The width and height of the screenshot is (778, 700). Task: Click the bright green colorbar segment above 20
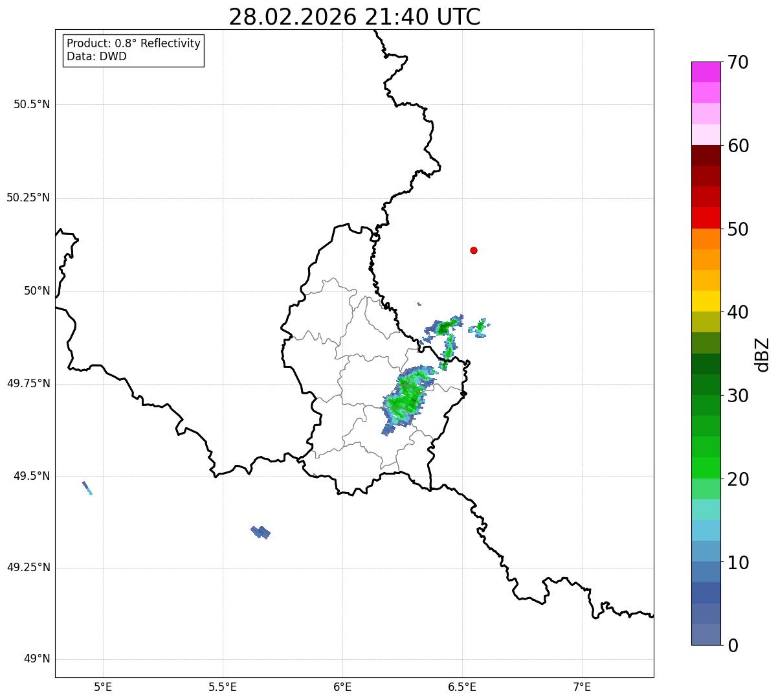tap(706, 468)
